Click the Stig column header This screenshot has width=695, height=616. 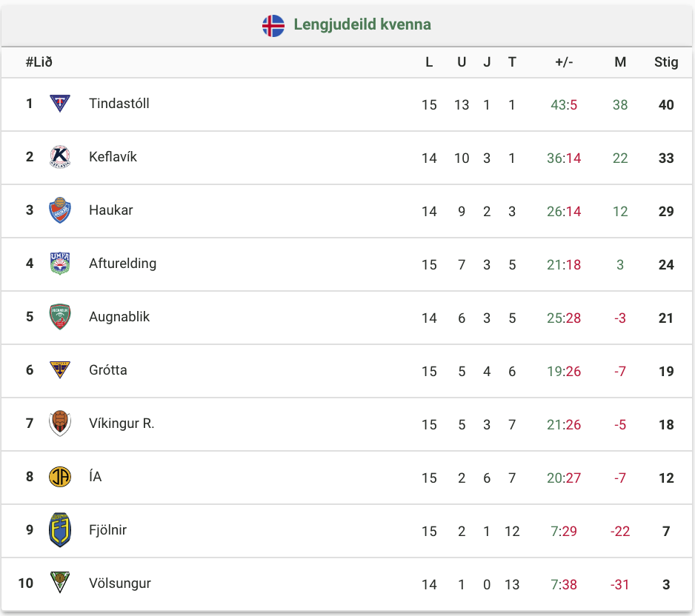[x=666, y=62]
